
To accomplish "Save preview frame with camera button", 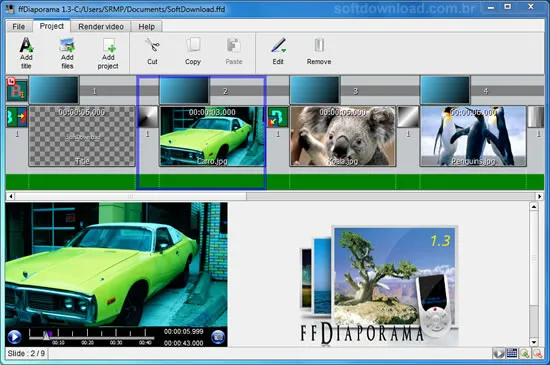I will pyautogui.click(x=218, y=337).
